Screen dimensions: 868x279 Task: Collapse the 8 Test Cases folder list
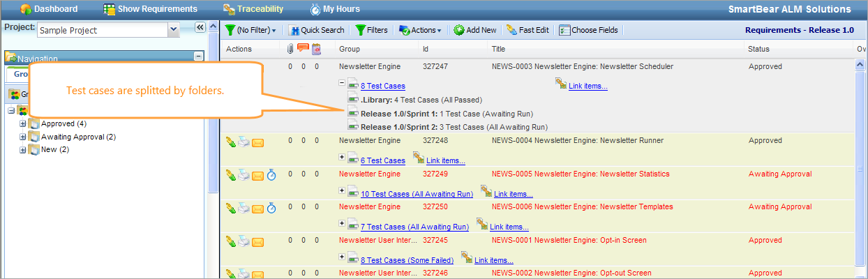[342, 82]
